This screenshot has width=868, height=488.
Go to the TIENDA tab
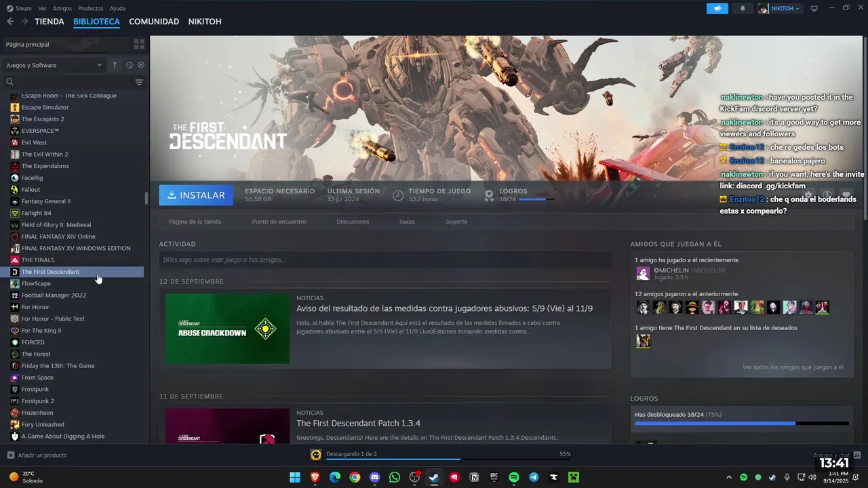pos(50,22)
